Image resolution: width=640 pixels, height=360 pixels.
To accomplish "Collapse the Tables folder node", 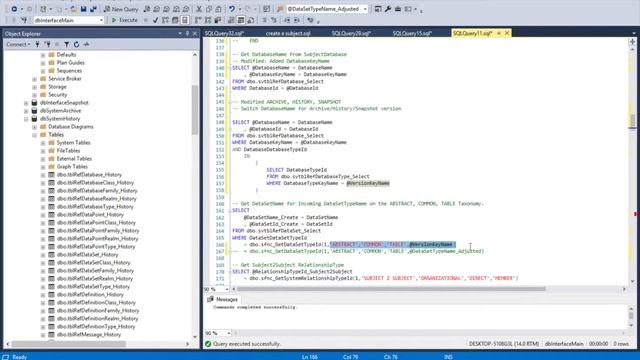I will 35,135.
